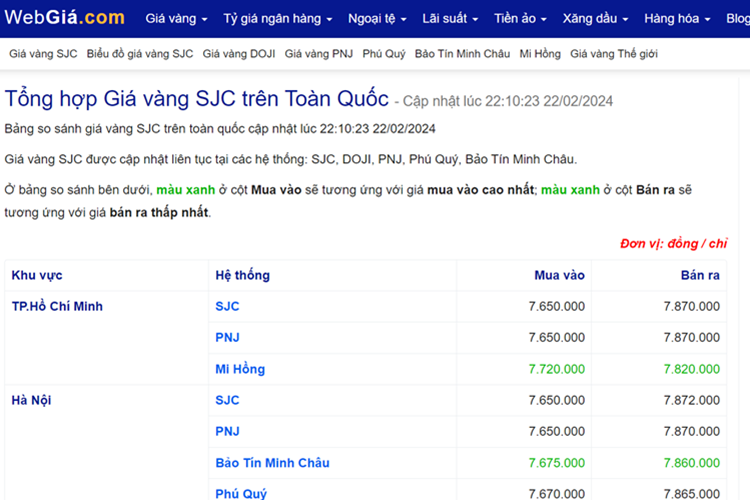Switch to Giá vàng DOJI tab
This screenshot has width=750, height=500.
[239, 54]
